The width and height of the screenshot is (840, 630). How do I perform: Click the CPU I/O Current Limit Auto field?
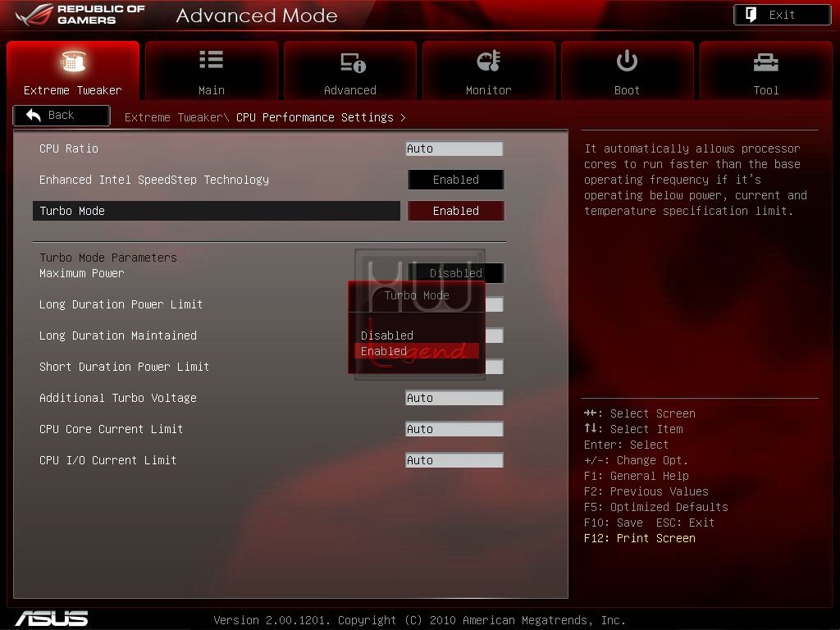click(454, 460)
